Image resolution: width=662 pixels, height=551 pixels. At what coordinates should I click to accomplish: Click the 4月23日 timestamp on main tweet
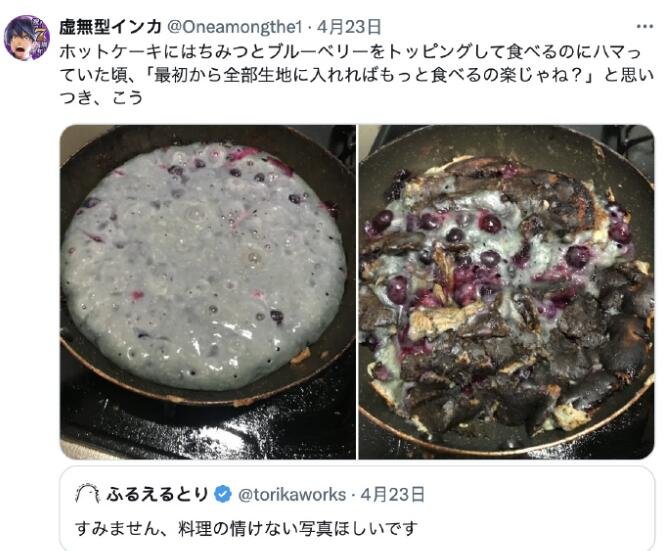(349, 27)
